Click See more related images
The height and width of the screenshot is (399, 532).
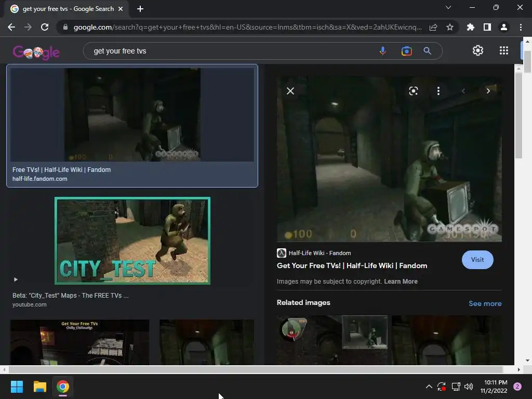point(485,303)
